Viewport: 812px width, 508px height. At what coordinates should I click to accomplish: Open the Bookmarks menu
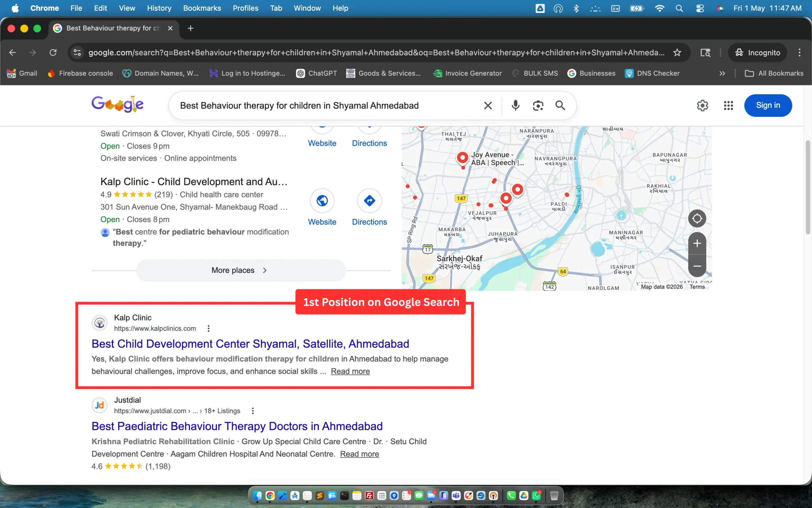pyautogui.click(x=202, y=8)
